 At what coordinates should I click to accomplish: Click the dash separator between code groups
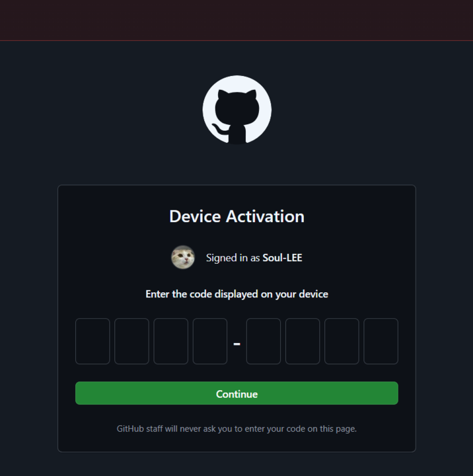click(x=236, y=344)
